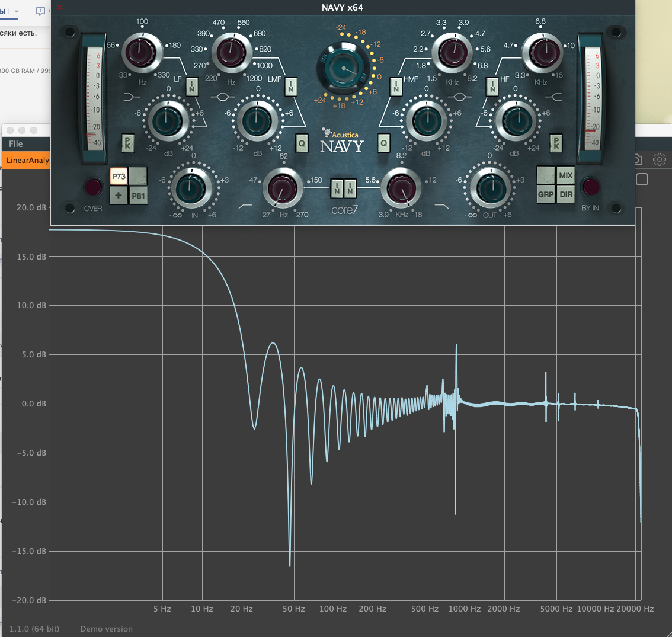Select the LinearAnalysis tab
This screenshot has height=637, width=672.
pos(27,161)
